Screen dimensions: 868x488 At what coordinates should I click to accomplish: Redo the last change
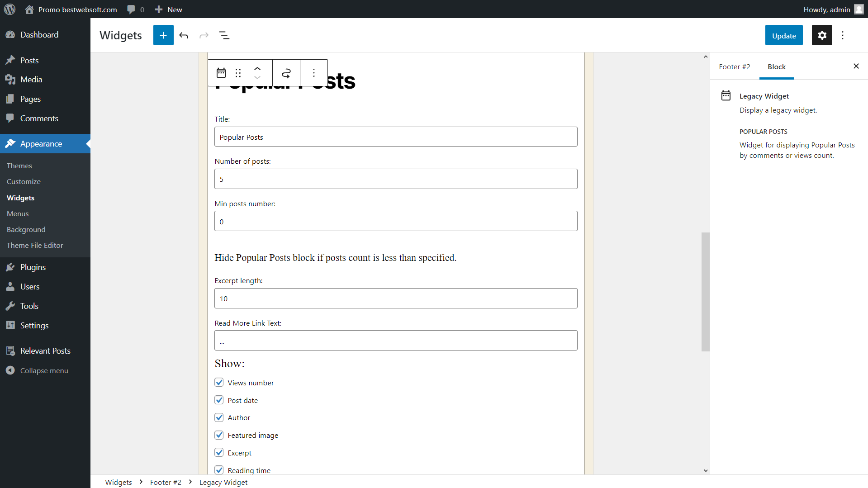(x=204, y=35)
